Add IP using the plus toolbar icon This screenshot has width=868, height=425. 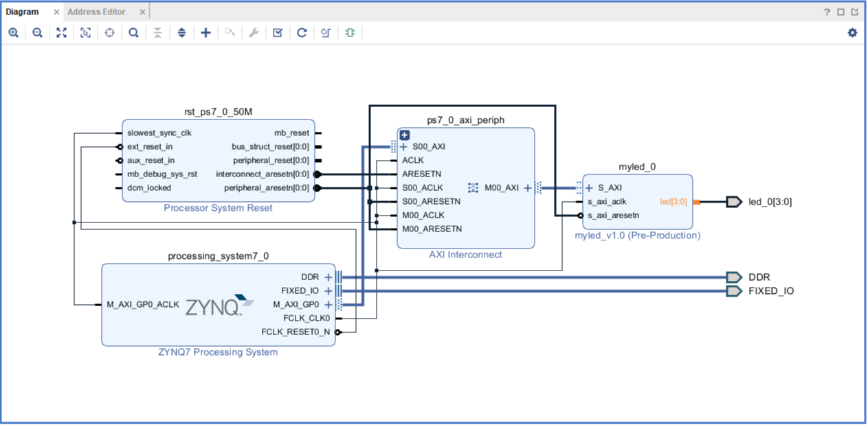(x=205, y=32)
